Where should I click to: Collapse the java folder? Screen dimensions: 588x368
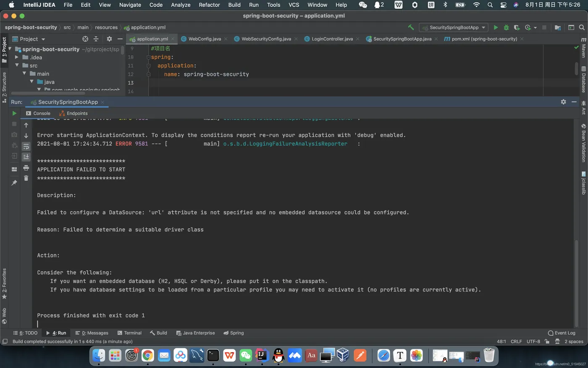tap(31, 82)
